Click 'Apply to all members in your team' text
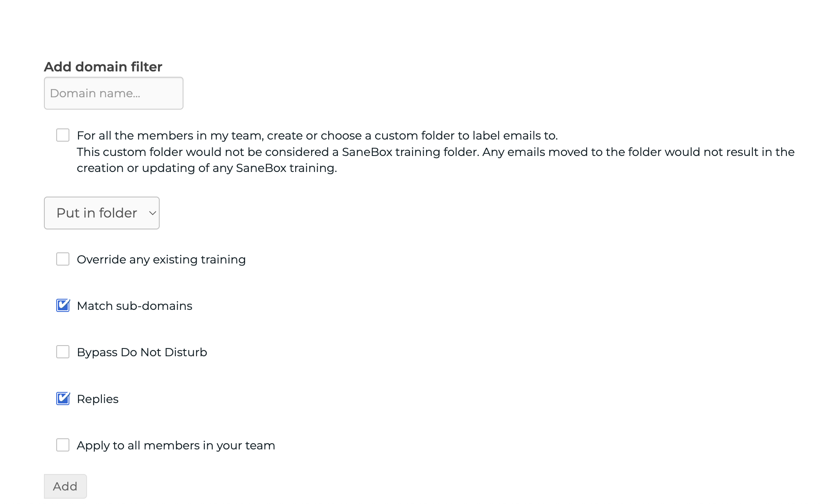 (x=176, y=445)
